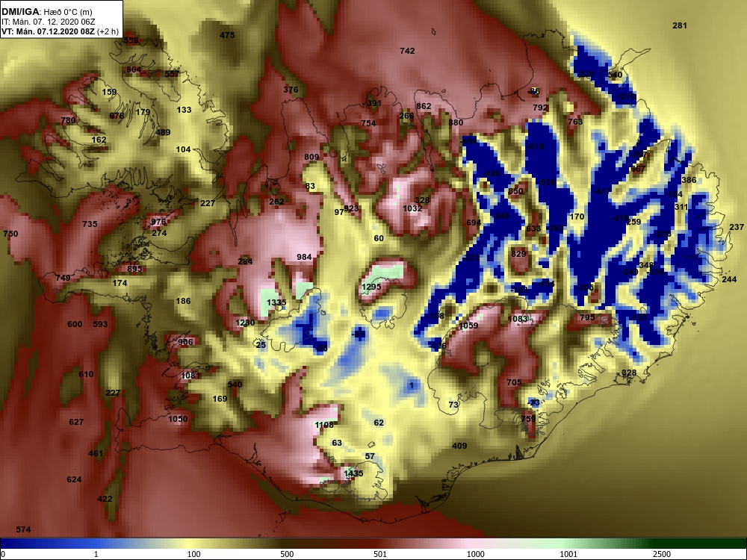Viewport: 747px width, 560px height.
Task: Click the 1280 value label
Action: (245, 323)
